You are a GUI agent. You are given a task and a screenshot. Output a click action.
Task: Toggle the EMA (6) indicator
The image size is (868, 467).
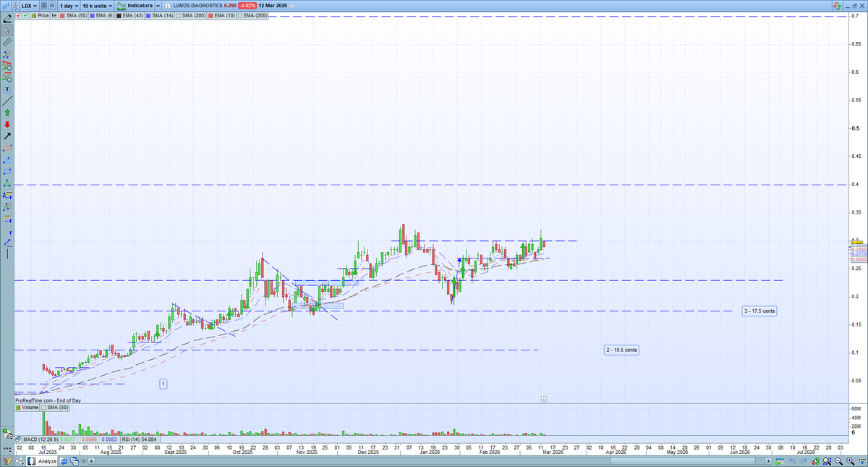[x=102, y=16]
